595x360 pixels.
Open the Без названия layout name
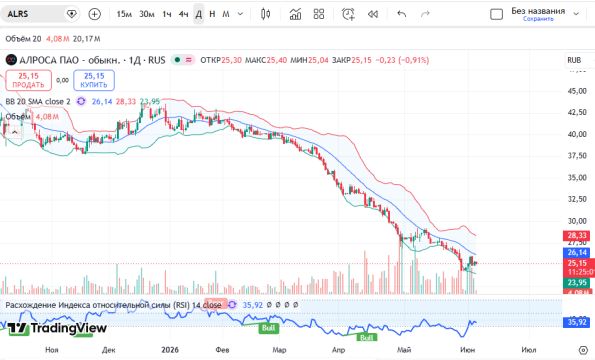[x=538, y=11]
